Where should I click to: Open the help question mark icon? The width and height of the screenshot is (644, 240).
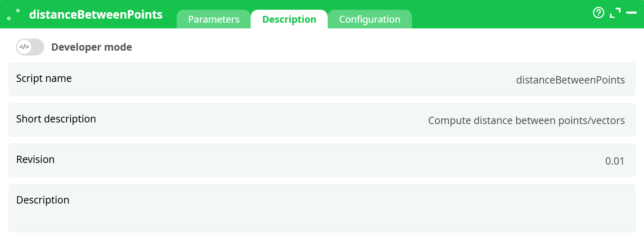point(598,13)
